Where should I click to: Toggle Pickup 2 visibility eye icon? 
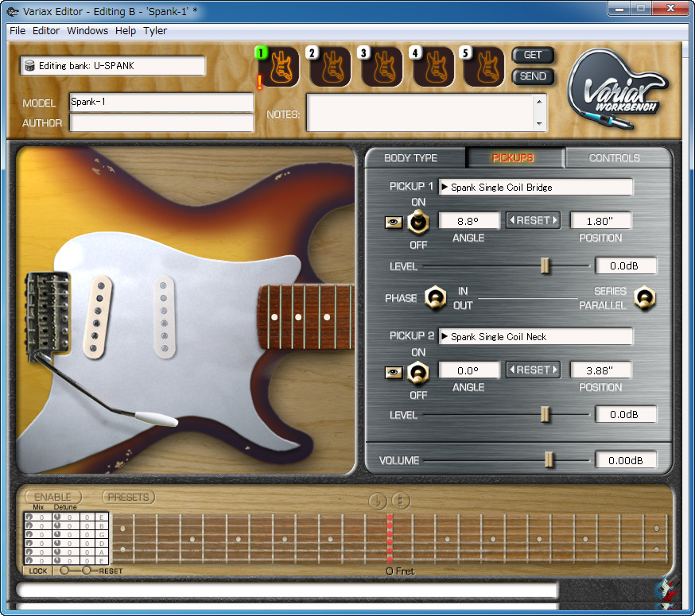point(393,372)
